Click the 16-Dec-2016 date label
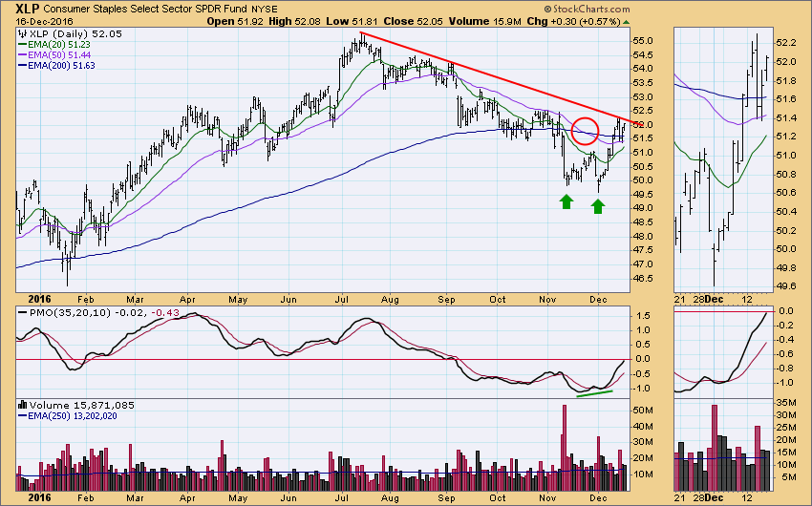The width and height of the screenshot is (812, 506). (x=44, y=21)
